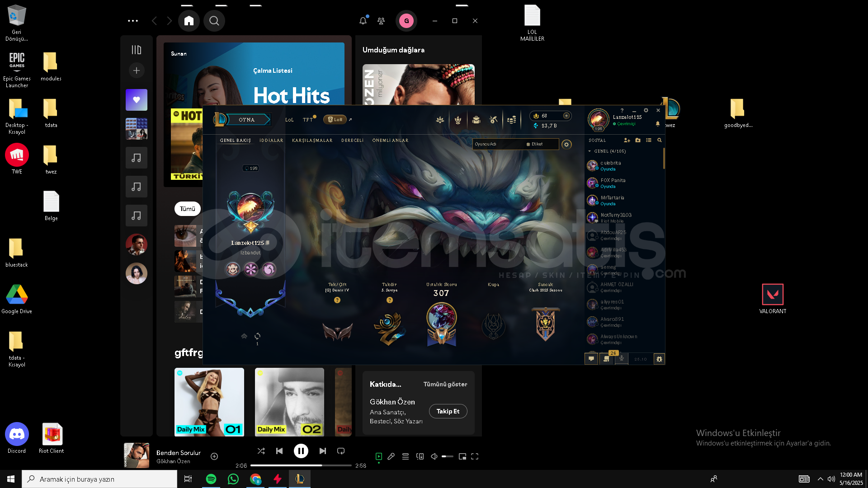Click the OYNA play button in League client
Viewport: 868px width, 488px height.
(246, 120)
